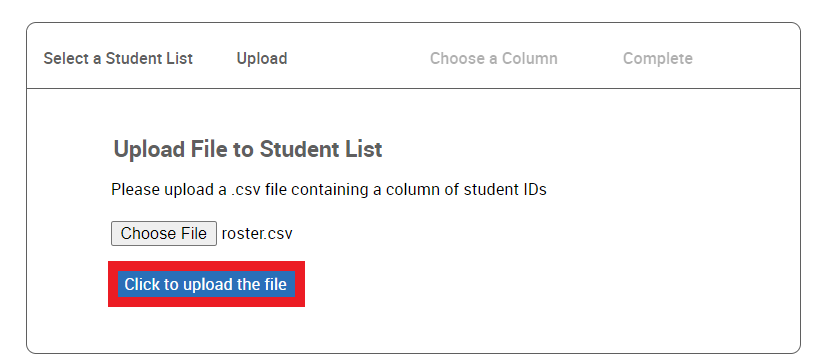Image resolution: width=817 pixels, height=364 pixels.
Task: Click the Upload File to Student List heading
Action: [x=248, y=149]
